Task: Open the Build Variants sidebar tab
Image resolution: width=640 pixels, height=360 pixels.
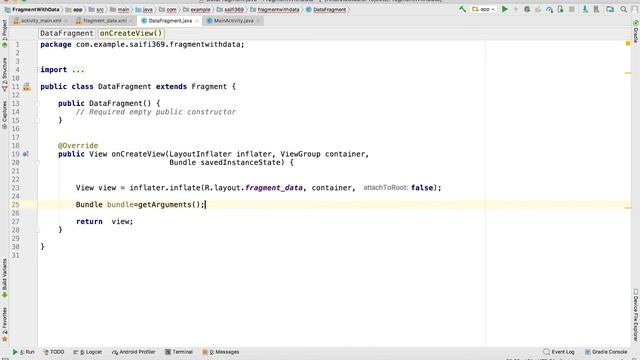Action: tap(4, 278)
